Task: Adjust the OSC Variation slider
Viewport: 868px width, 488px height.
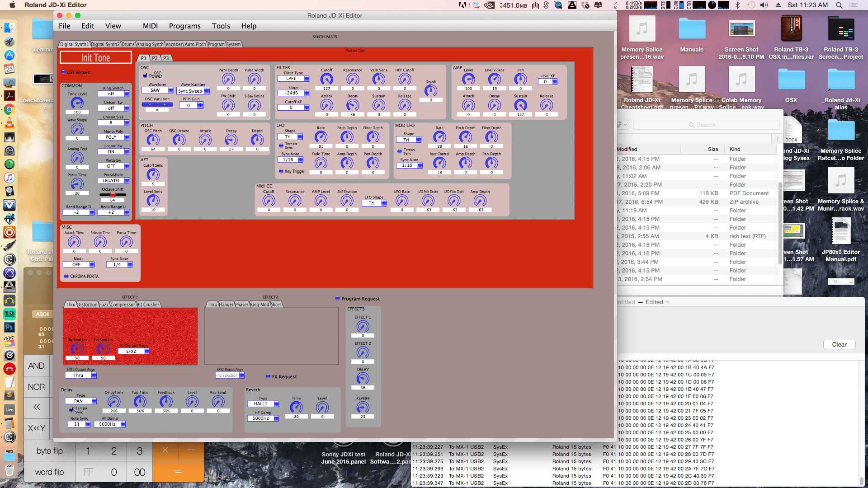Action: (x=157, y=104)
